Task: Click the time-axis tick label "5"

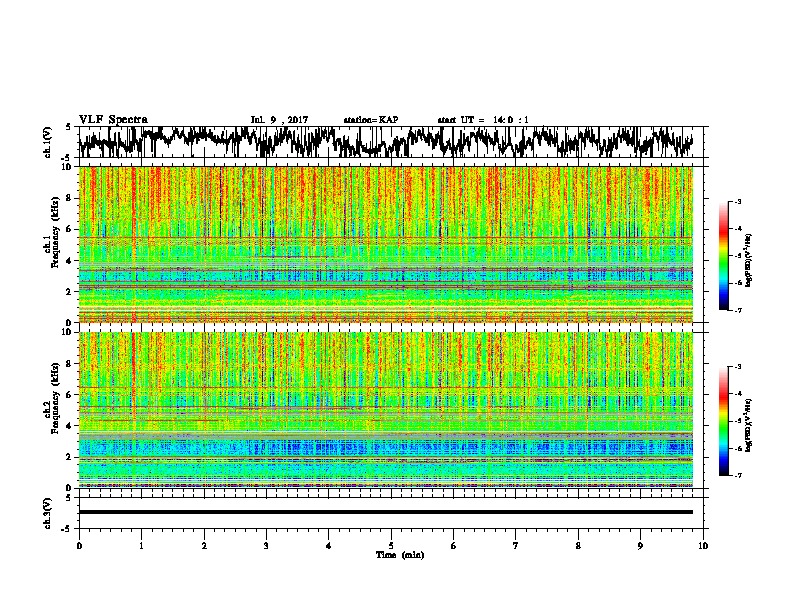Action: coord(391,546)
